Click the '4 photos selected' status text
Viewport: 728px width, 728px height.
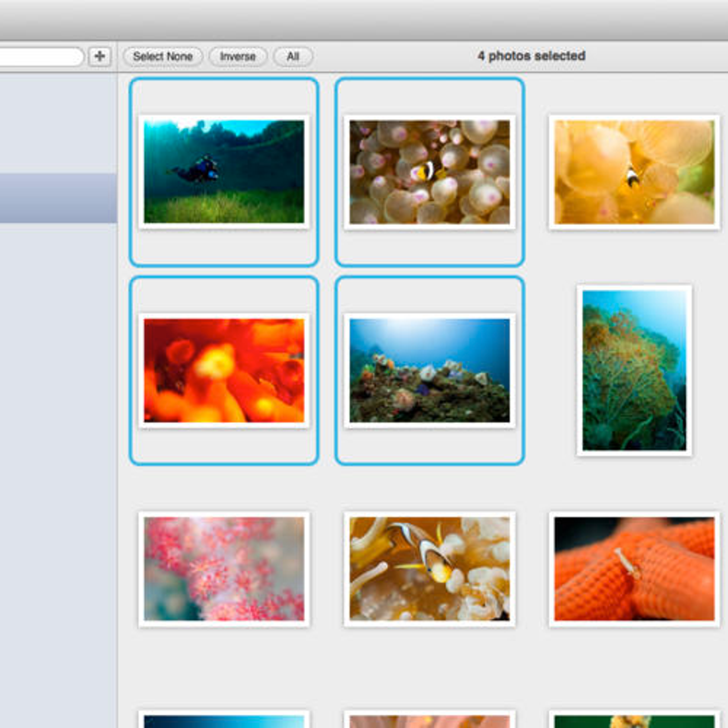click(531, 56)
